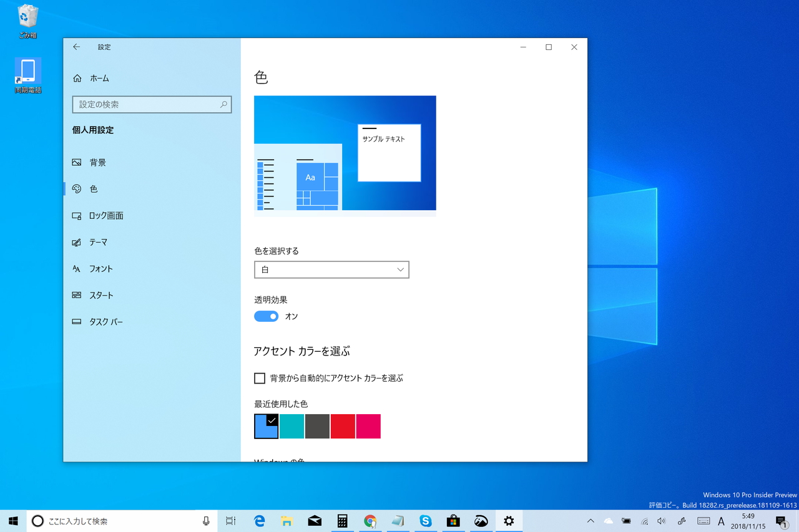Turn off the transparency effects toggle
The width and height of the screenshot is (799, 532).
pyautogui.click(x=266, y=316)
